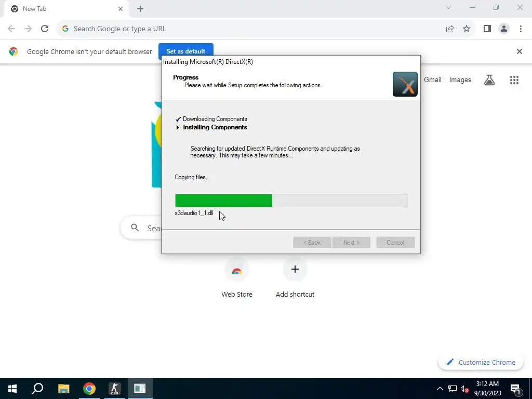Image resolution: width=532 pixels, height=399 pixels.
Task: Show hidden tray icons chevron
Action: click(x=440, y=389)
